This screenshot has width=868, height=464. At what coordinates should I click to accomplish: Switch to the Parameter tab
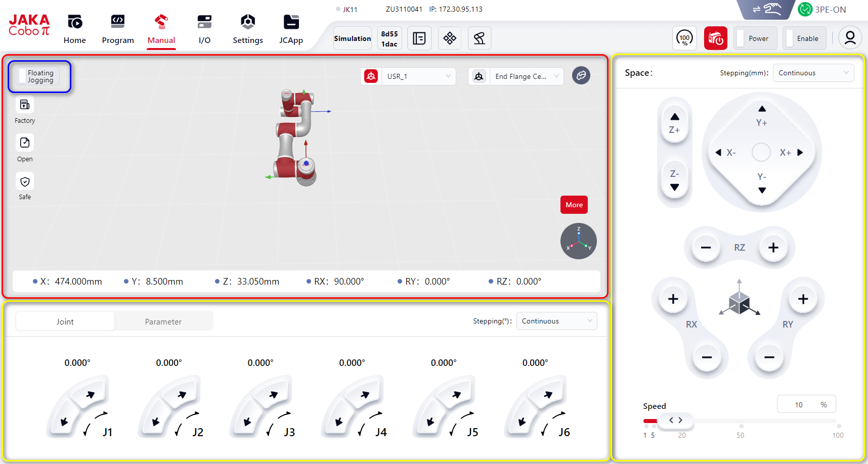(163, 321)
